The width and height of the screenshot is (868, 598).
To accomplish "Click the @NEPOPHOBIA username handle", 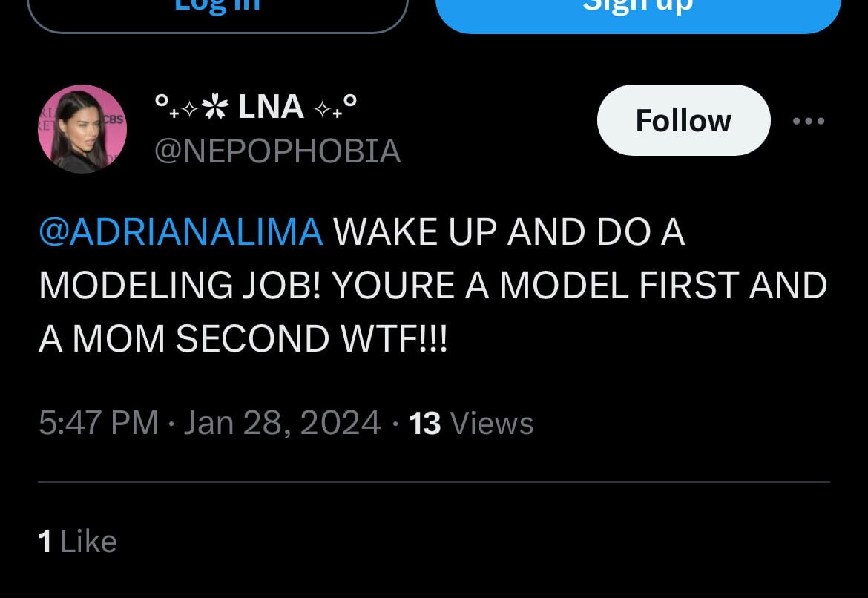I will tap(277, 152).
